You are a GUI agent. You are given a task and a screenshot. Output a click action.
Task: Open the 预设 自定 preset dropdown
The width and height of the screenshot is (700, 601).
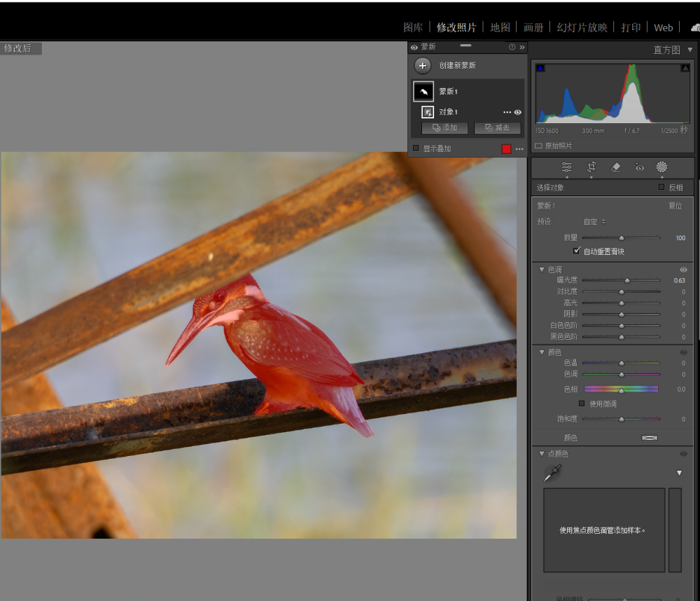pyautogui.click(x=594, y=221)
